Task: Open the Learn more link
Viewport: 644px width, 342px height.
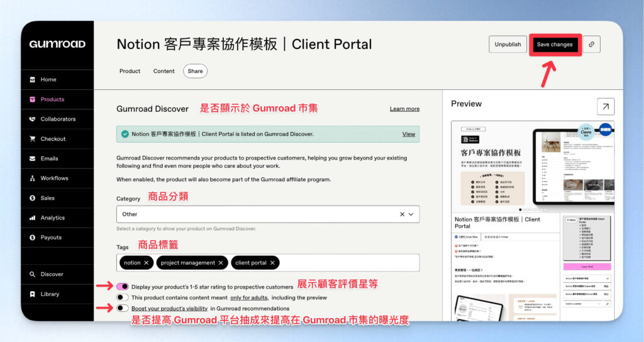Action: click(x=404, y=109)
